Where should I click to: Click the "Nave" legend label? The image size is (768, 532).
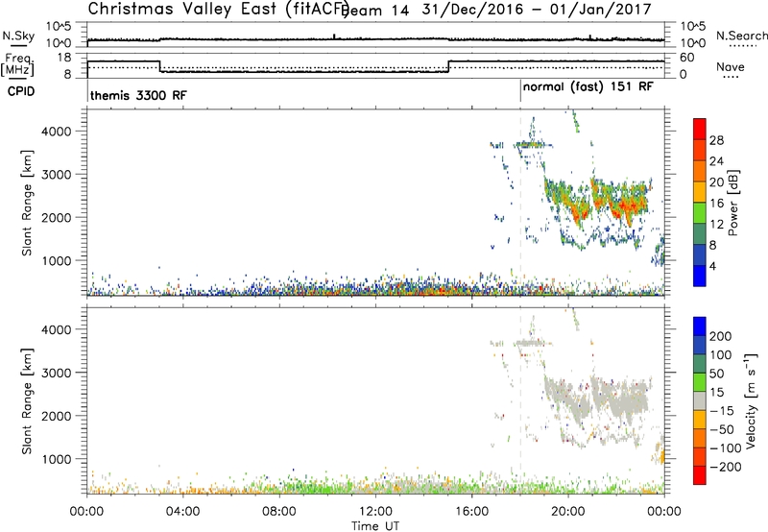(x=731, y=66)
